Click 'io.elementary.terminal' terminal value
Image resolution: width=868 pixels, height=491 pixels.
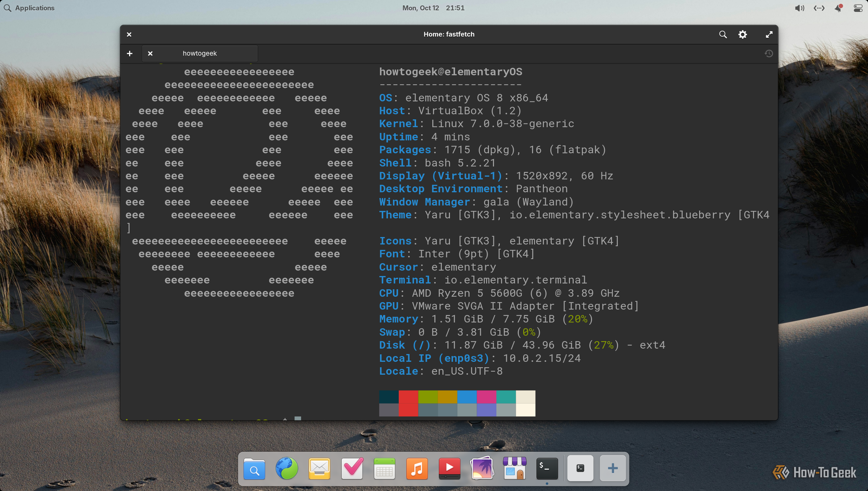516,280
